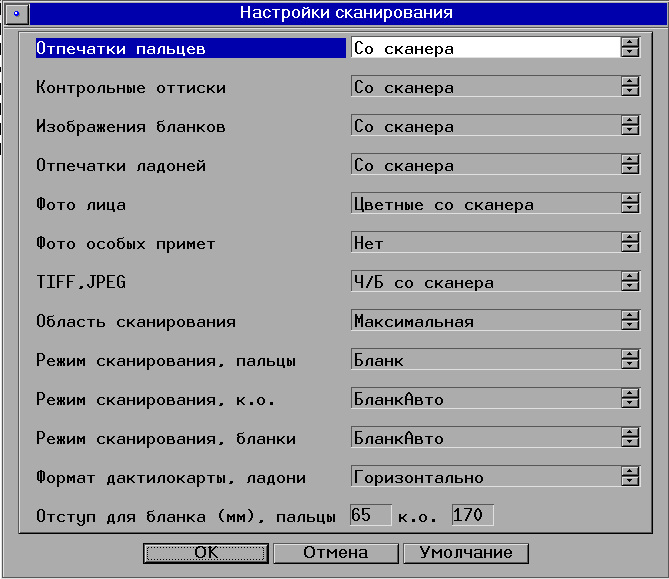Screen dimensions: 669x579
Task: Click spinner arrows for Фото особых примет
Action: pyautogui.click(x=630, y=242)
